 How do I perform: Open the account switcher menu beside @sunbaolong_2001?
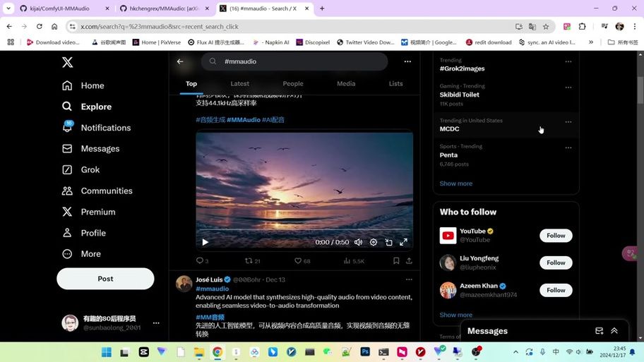156,323
